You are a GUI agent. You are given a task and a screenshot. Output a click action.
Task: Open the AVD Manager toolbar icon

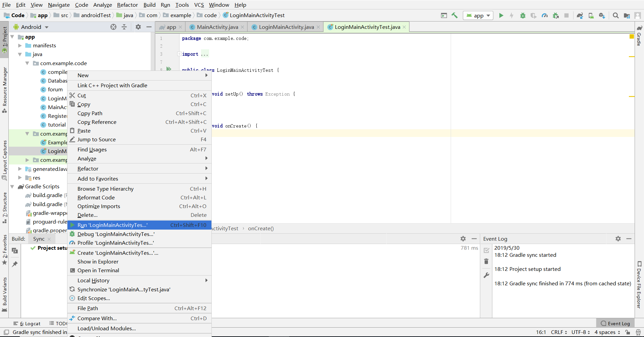pyautogui.click(x=591, y=15)
